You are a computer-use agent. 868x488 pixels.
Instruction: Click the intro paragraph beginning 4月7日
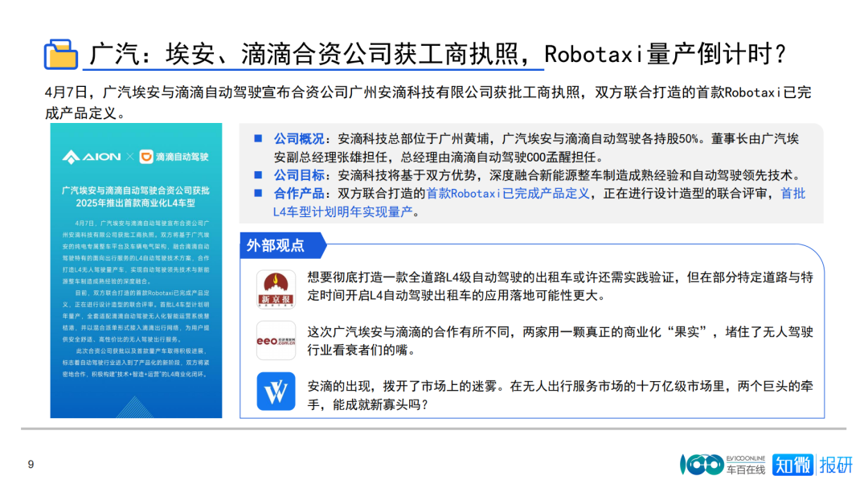(x=428, y=102)
